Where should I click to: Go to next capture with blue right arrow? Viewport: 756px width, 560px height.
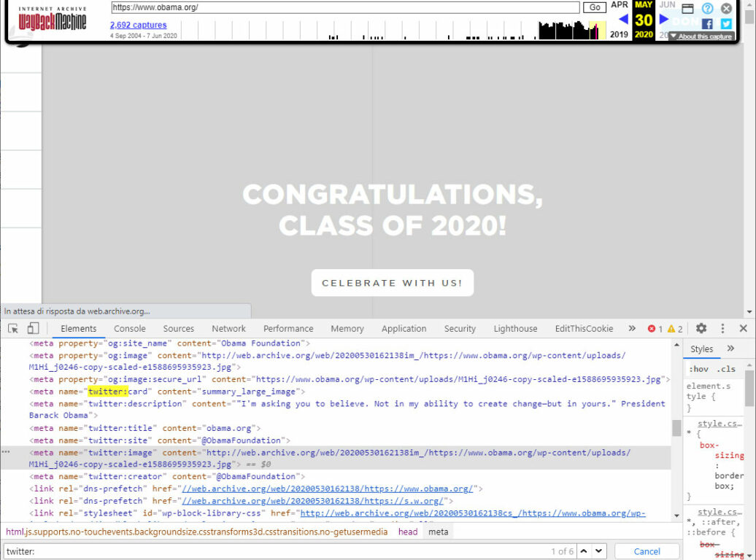click(664, 19)
